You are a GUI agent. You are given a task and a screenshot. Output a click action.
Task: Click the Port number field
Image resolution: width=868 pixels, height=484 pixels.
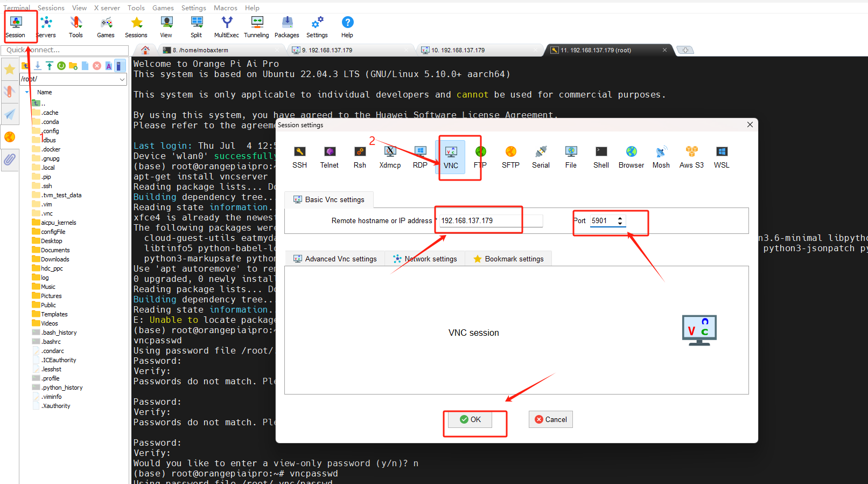coord(603,220)
